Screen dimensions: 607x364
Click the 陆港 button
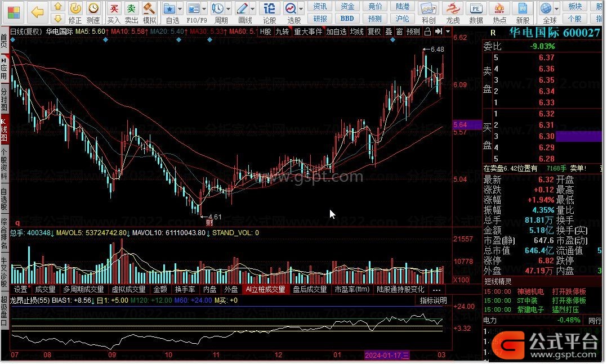[x=403, y=6]
